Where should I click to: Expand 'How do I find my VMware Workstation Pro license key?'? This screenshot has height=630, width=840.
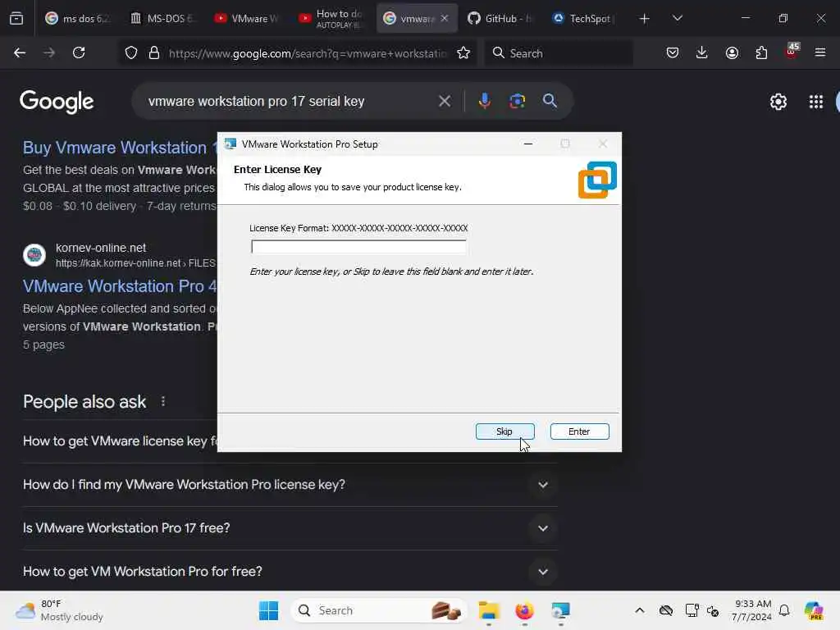290,485
